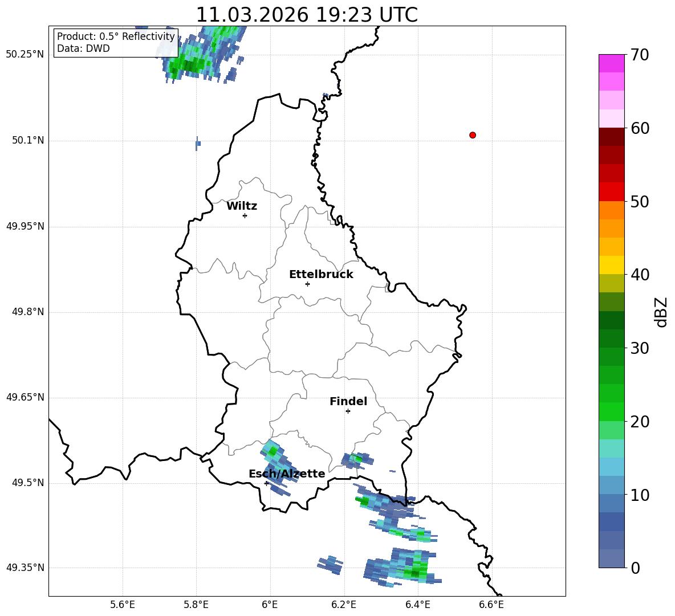The image size is (675, 616).
Task: Click the 6.2°E longitude label
Action: (344, 605)
